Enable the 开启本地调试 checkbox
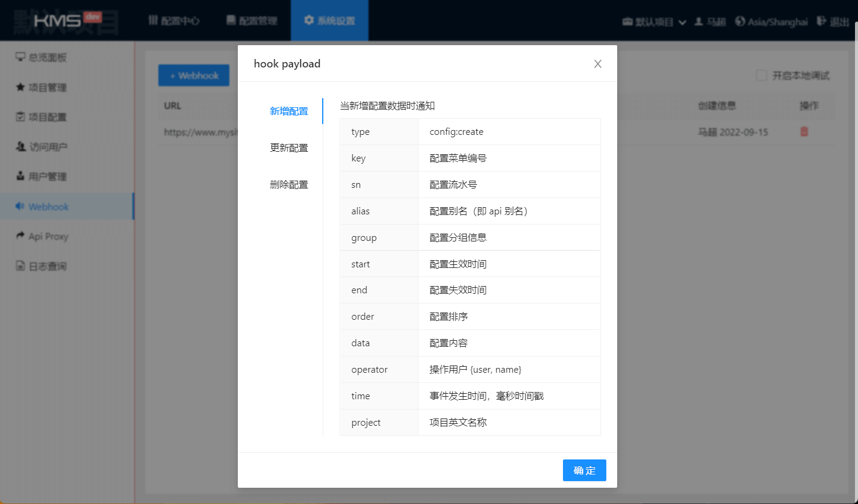The width and height of the screenshot is (858, 504). [x=762, y=76]
